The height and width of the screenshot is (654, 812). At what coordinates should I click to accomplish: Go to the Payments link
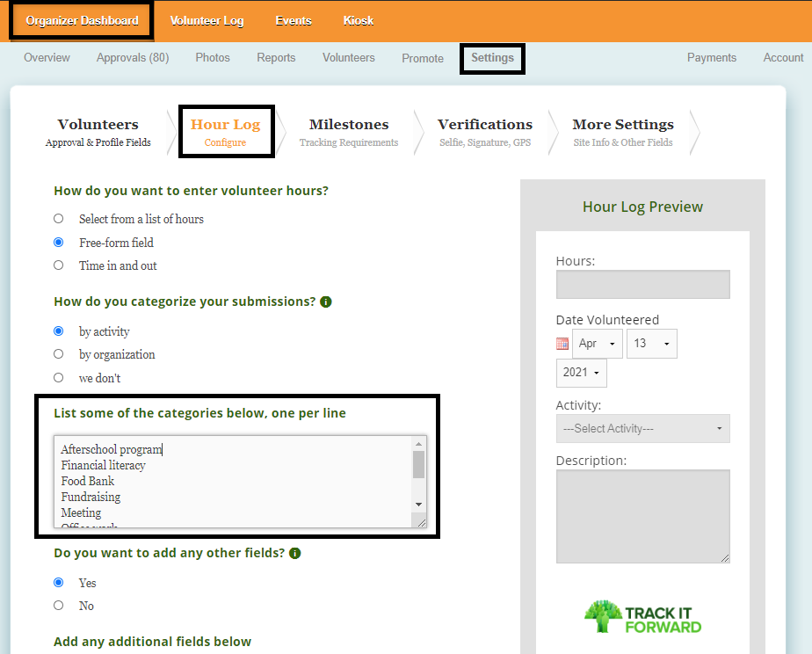pyautogui.click(x=712, y=57)
